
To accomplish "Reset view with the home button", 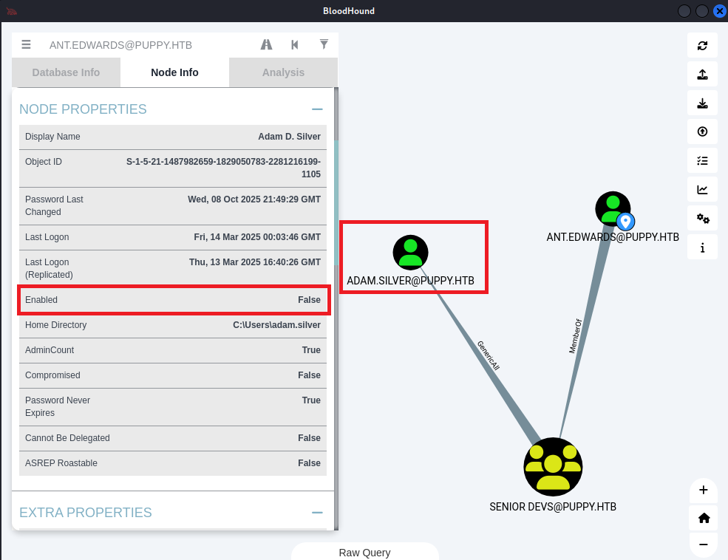I will click(703, 517).
